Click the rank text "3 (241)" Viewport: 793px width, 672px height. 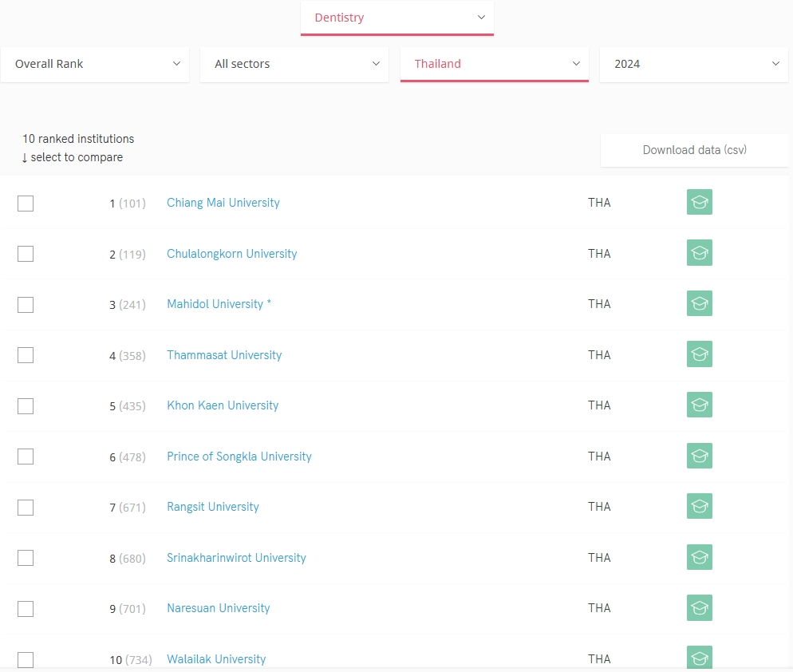(x=128, y=305)
